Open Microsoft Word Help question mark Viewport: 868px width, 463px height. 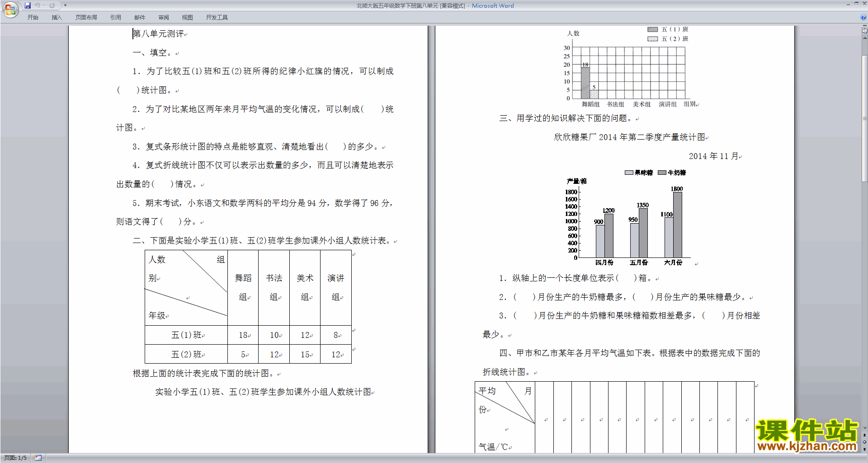click(863, 18)
